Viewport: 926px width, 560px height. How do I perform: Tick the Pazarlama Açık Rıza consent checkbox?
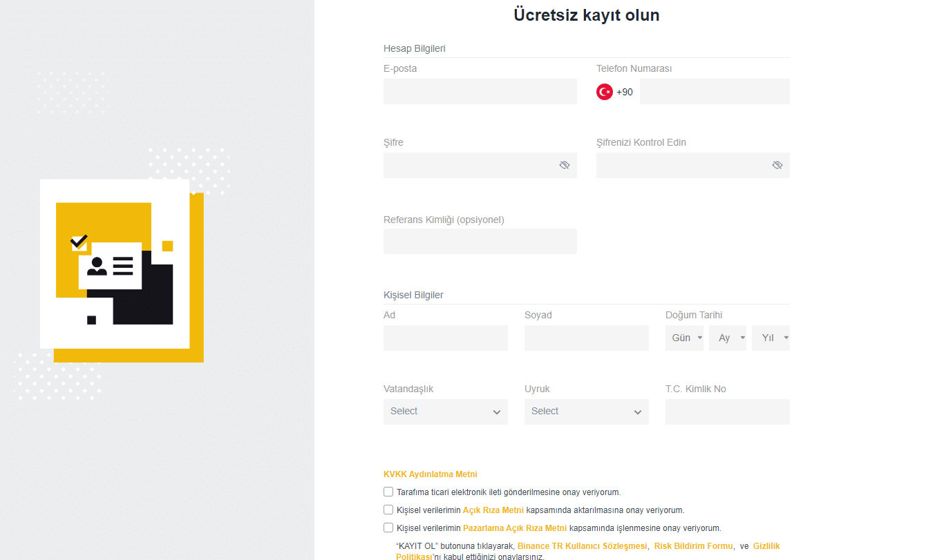coord(388,528)
